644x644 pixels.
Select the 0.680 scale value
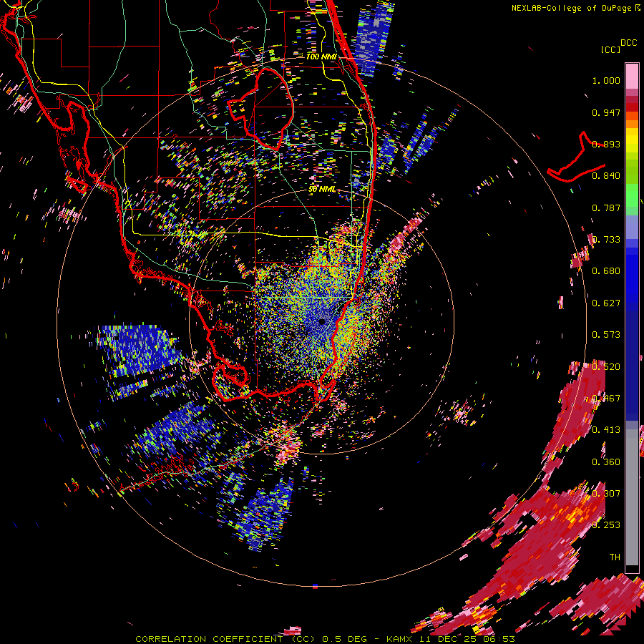tap(606, 271)
